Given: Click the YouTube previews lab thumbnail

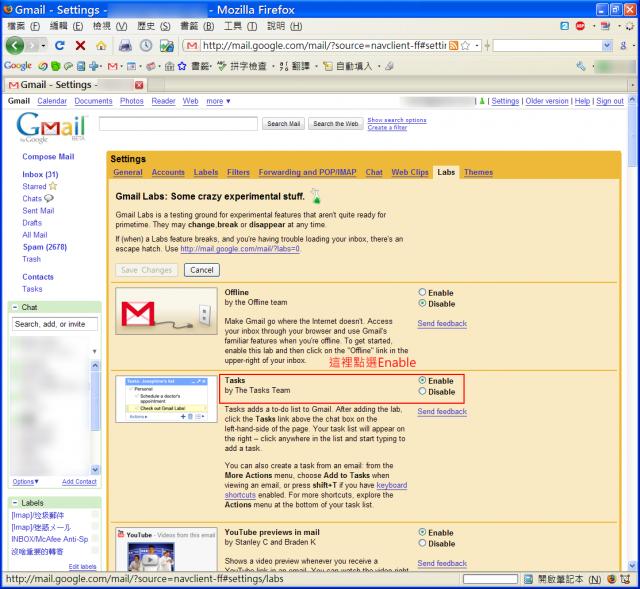Looking at the screenshot, I should pos(167,549).
